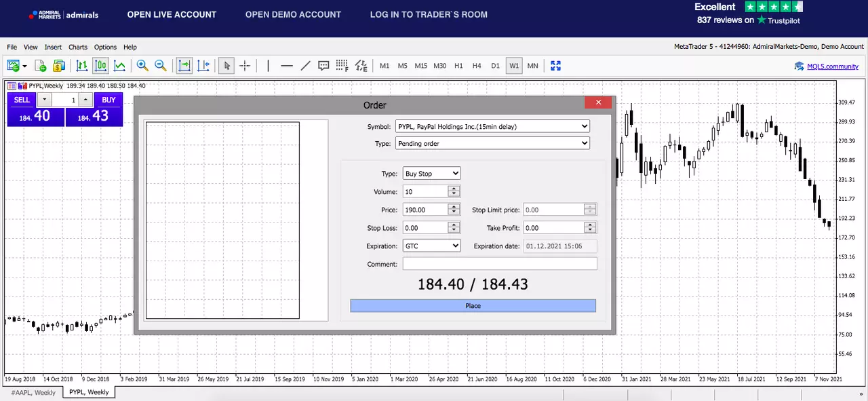
Task: Click OPEN LIVE ACCOUNT link
Action: [172, 14]
